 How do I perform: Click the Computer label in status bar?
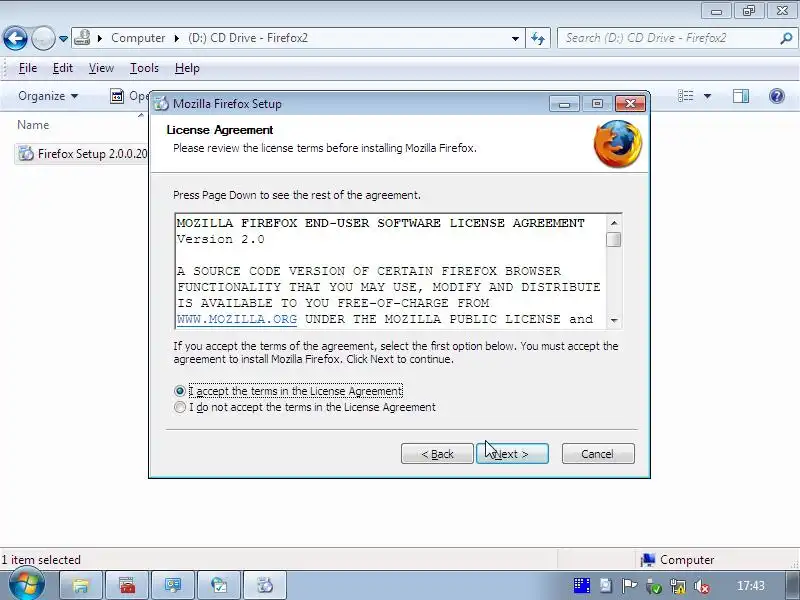687,560
